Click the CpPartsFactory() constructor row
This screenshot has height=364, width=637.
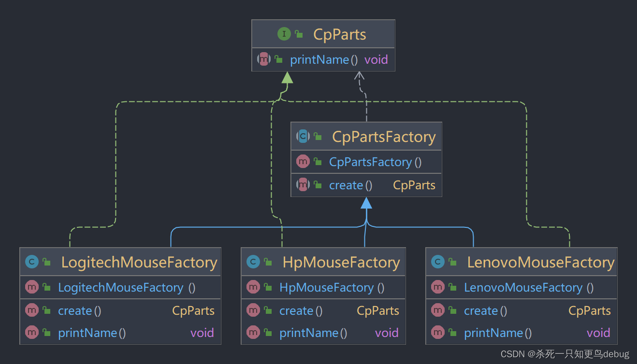click(366, 162)
